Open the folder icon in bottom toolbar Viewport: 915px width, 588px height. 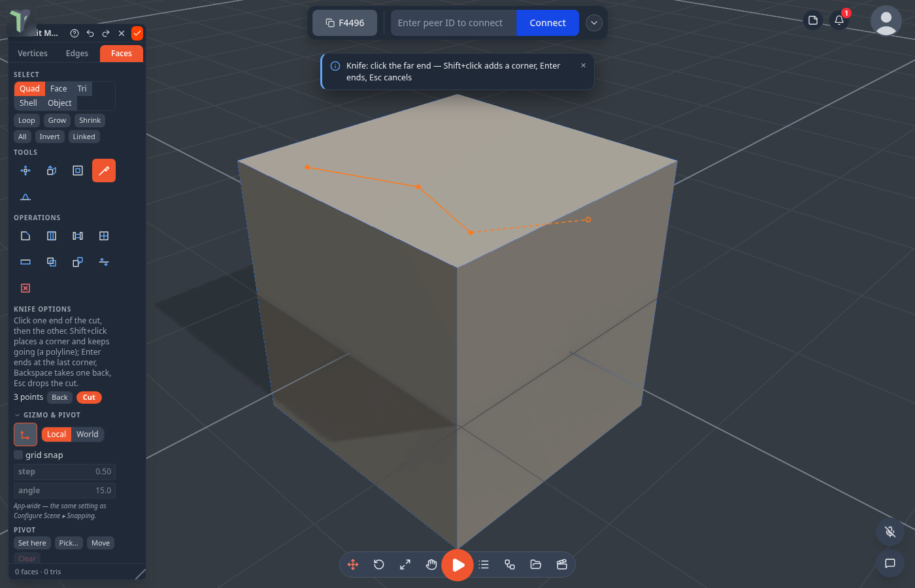[x=536, y=564]
